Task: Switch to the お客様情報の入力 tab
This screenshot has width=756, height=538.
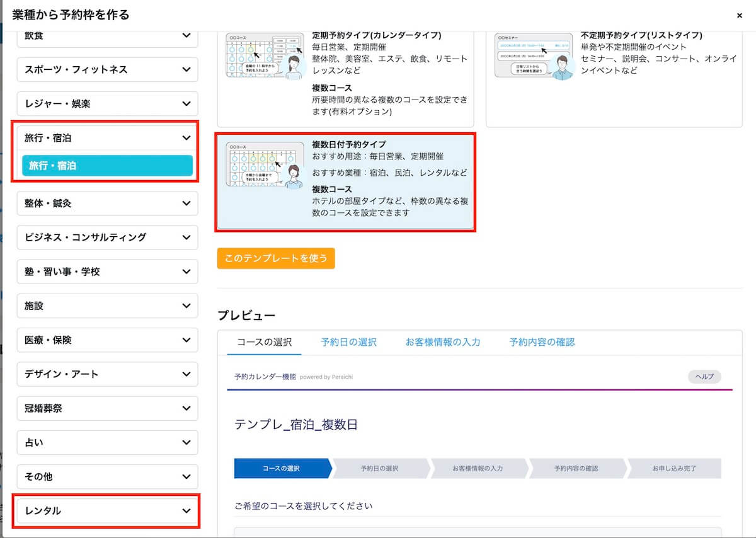Action: tap(443, 342)
